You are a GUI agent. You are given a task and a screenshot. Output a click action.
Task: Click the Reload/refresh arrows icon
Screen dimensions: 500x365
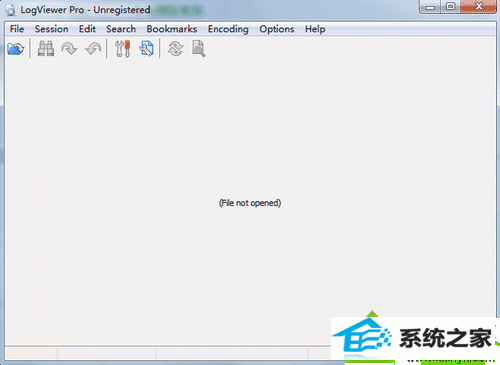(175, 49)
